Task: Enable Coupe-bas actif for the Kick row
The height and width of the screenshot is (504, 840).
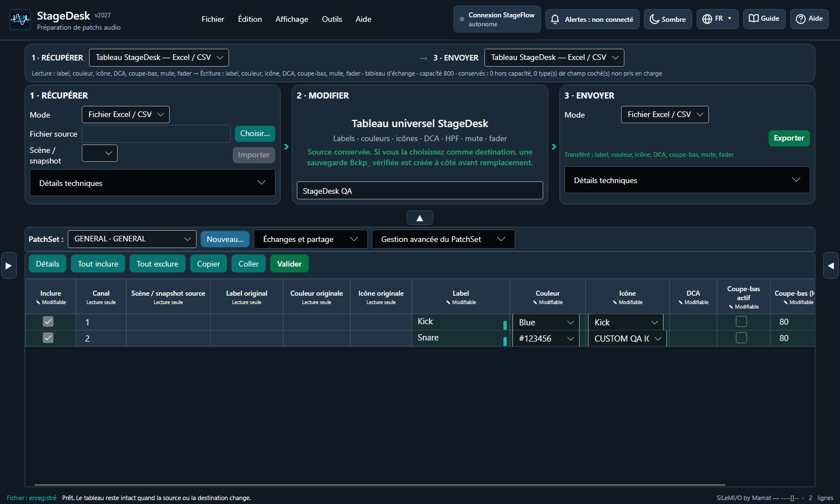Action: click(741, 321)
